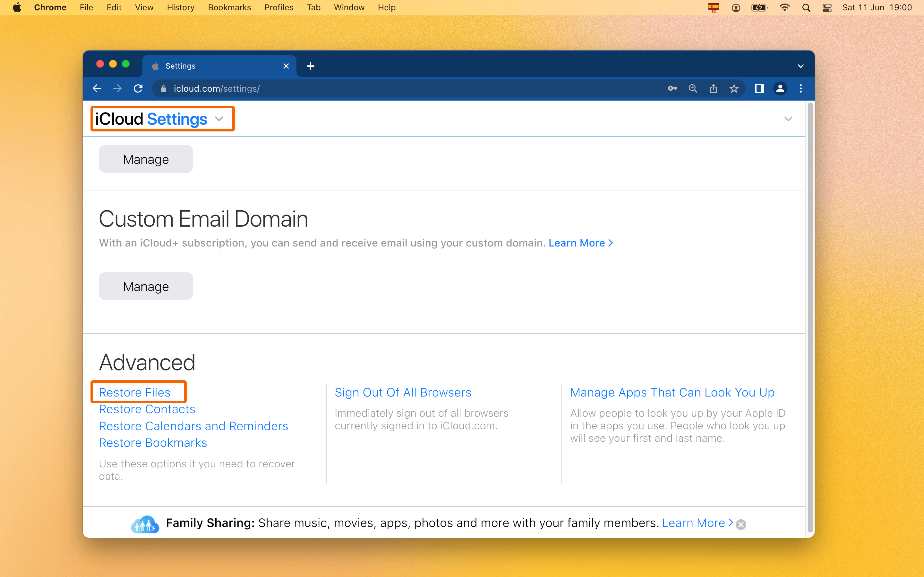Dismiss the Family Sharing banner
This screenshot has height=577, width=924.
741,524
